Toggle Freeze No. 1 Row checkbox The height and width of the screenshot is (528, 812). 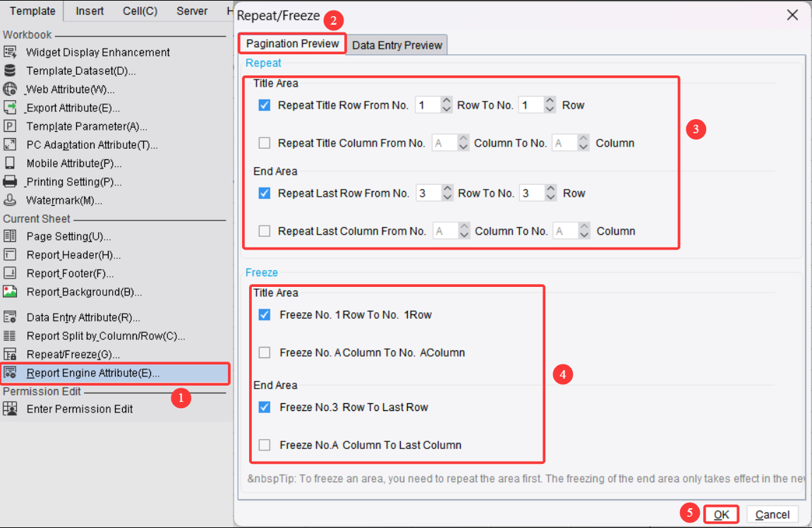coord(265,314)
